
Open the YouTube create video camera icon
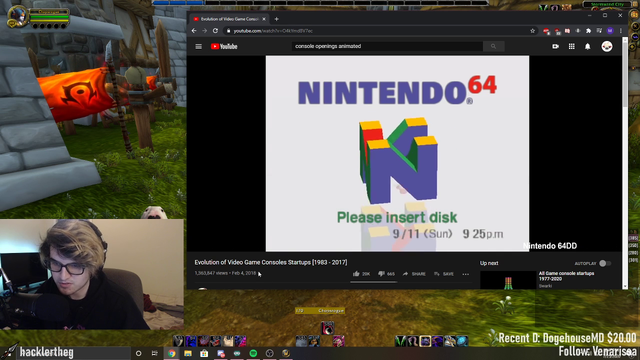pos(555,47)
